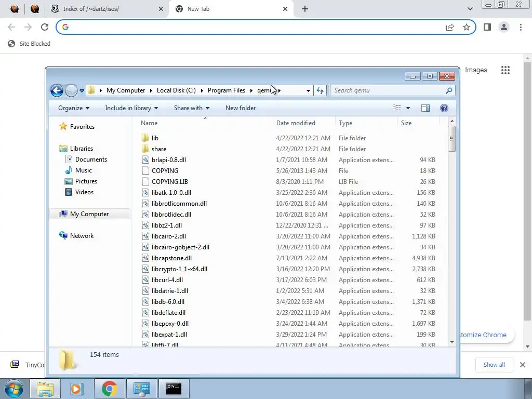Screen dimensions: 532x399
Task: Select the lib folder icon
Action: tap(145, 138)
